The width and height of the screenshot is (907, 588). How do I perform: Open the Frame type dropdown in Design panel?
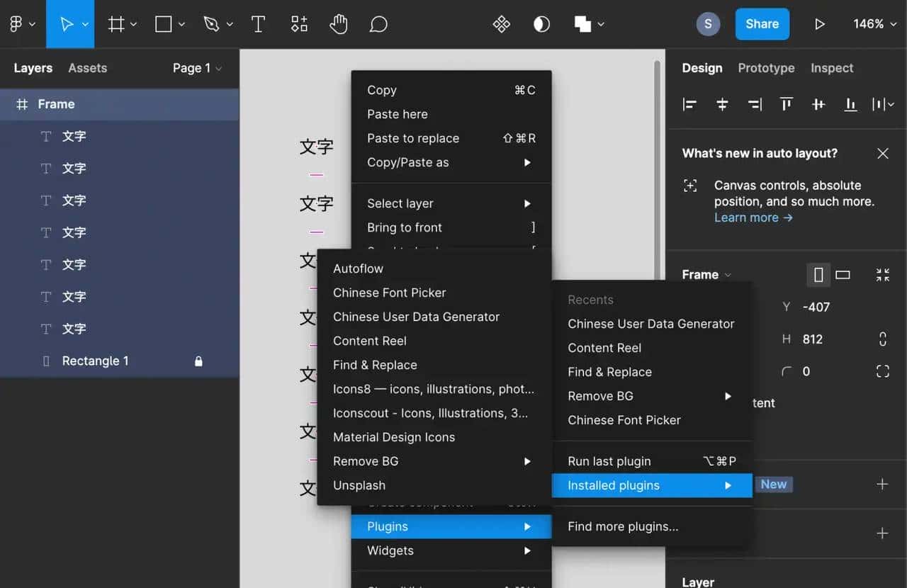[x=706, y=275]
